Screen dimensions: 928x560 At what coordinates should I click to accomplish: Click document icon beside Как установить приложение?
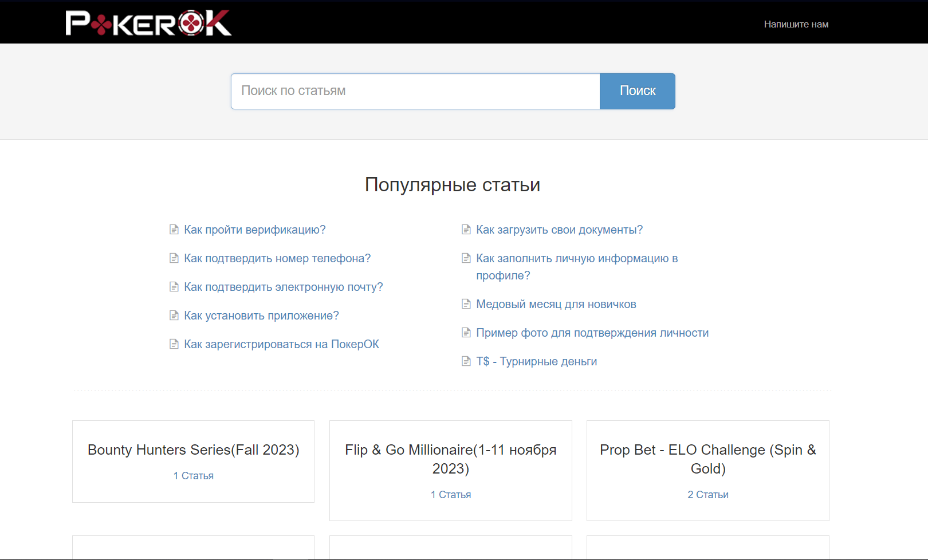(x=174, y=316)
